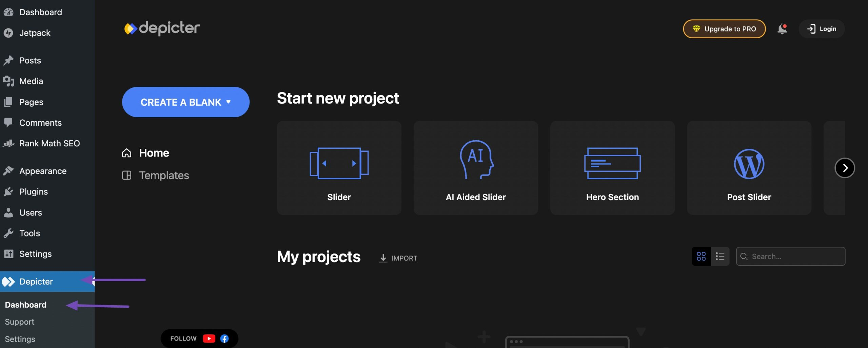This screenshot has width=868, height=348.
Task: Switch projects to grid view
Action: 701,256
